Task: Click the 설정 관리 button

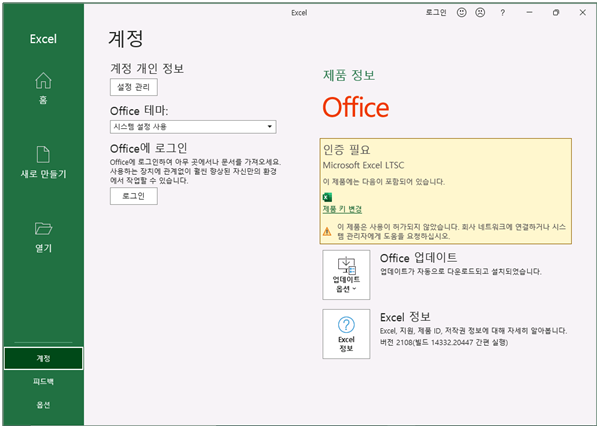Action: pos(134,87)
